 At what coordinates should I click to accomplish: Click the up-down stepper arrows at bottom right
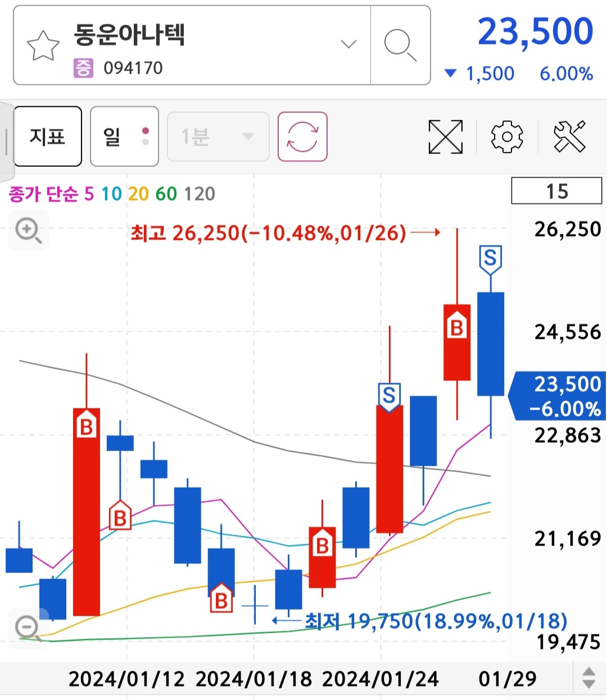pyautogui.click(x=588, y=678)
